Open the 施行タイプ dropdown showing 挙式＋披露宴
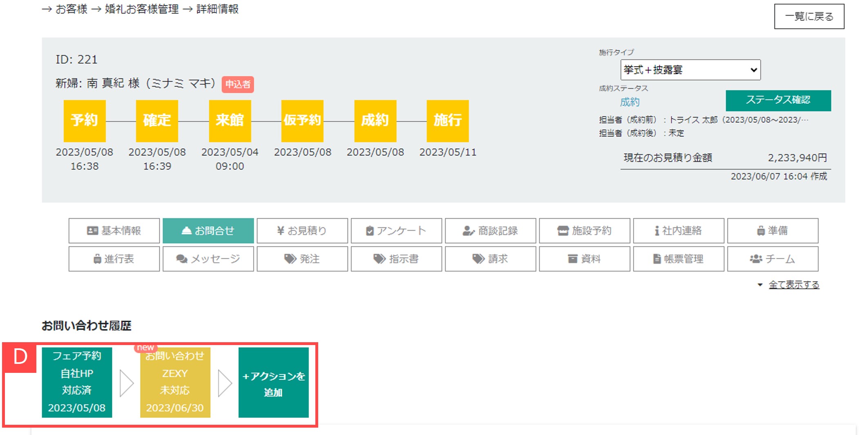 [x=690, y=70]
